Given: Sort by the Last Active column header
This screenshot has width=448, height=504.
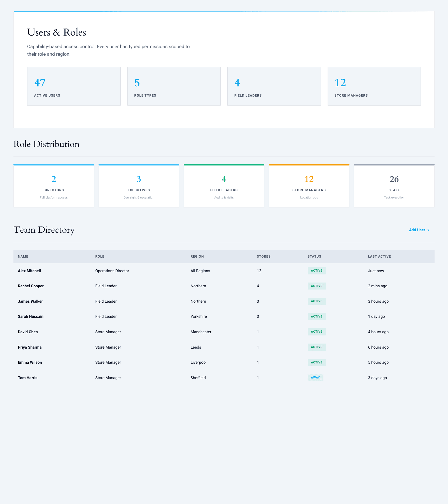Looking at the screenshot, I should coord(379,256).
